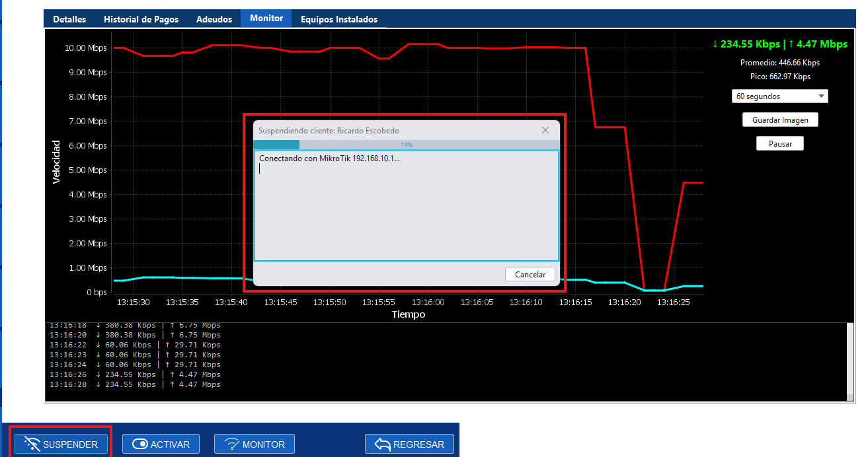
Task: Select the Monitor tab at the top
Action: click(266, 18)
